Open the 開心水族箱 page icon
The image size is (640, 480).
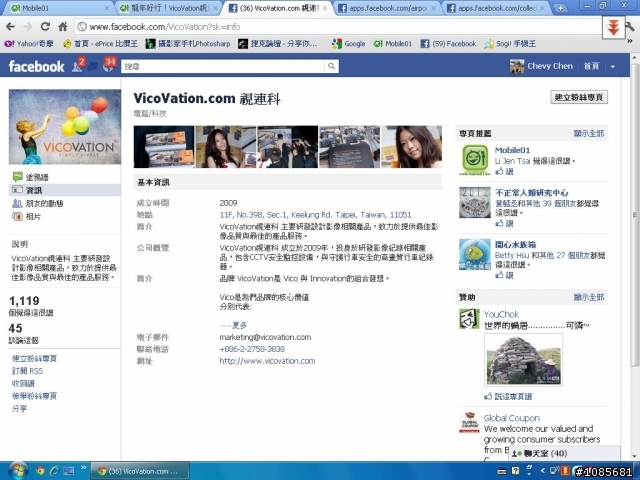[475, 254]
